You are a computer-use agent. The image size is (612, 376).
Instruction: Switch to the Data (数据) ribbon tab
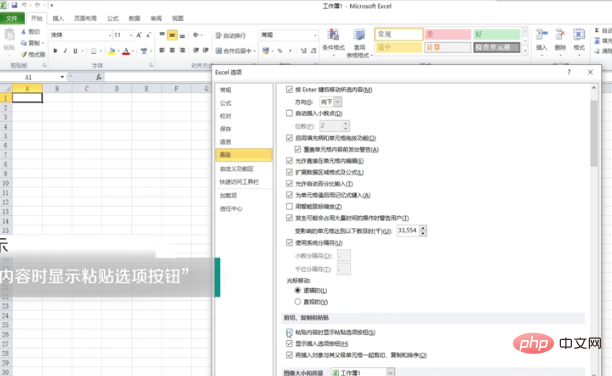135,18
